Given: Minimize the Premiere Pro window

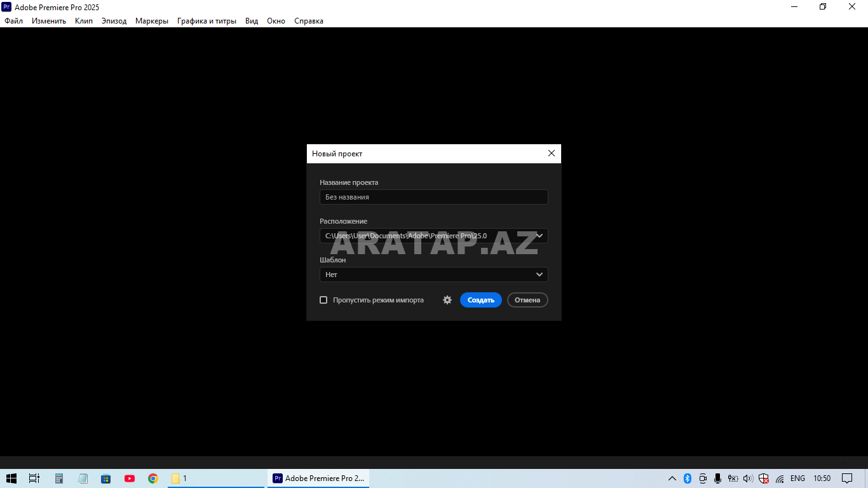Looking at the screenshot, I should point(794,7).
